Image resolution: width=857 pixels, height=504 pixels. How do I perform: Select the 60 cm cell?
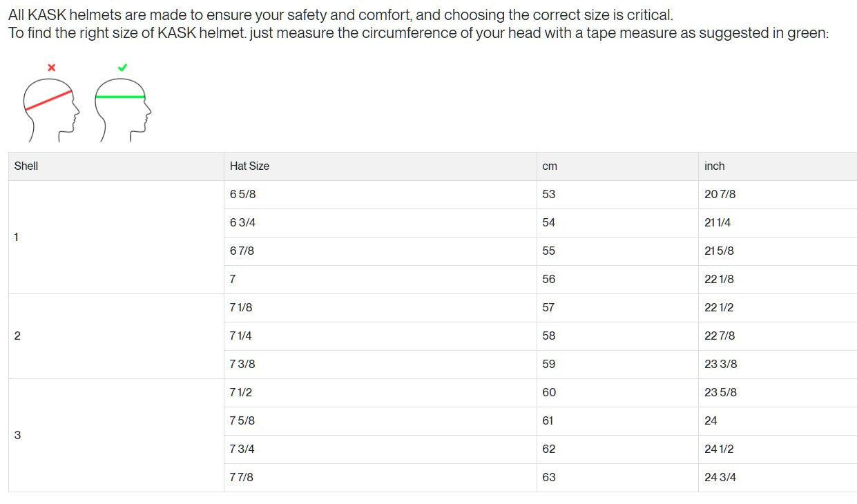pyautogui.click(x=549, y=393)
